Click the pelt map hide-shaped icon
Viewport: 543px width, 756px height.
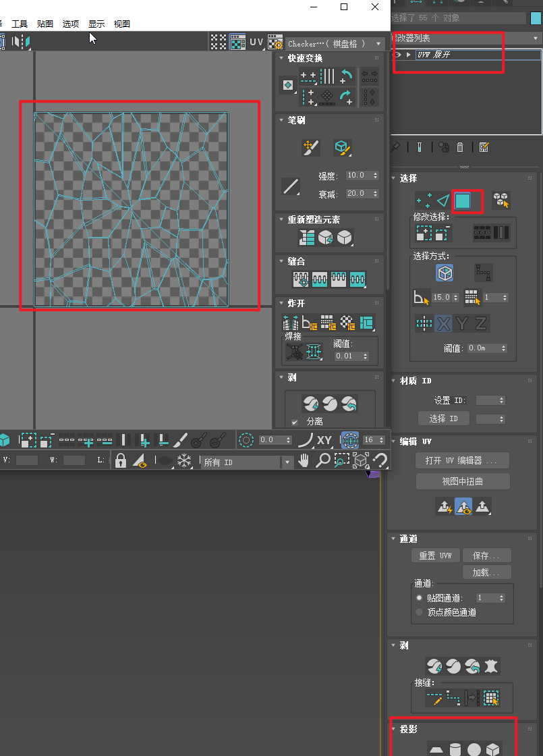(x=490, y=666)
